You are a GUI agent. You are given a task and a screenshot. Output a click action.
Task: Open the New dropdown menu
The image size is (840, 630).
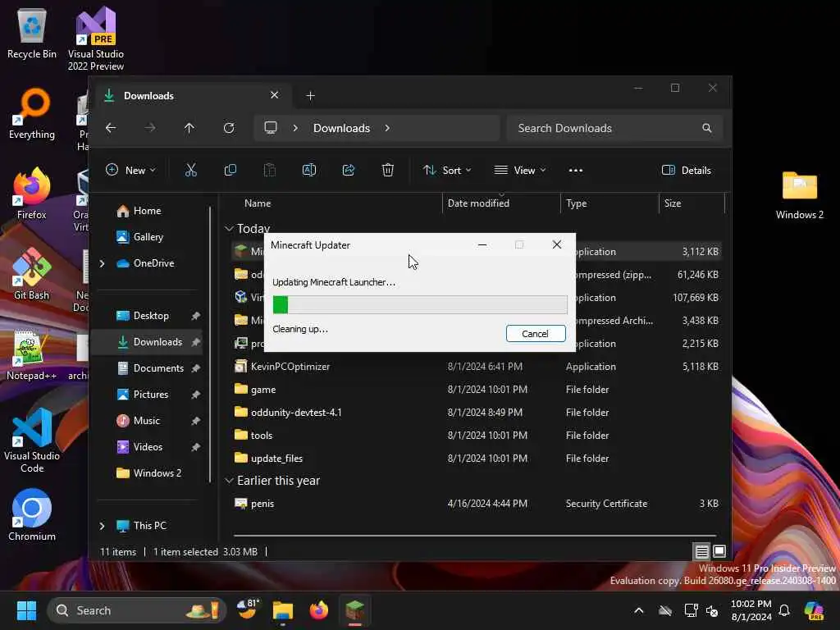coord(131,171)
